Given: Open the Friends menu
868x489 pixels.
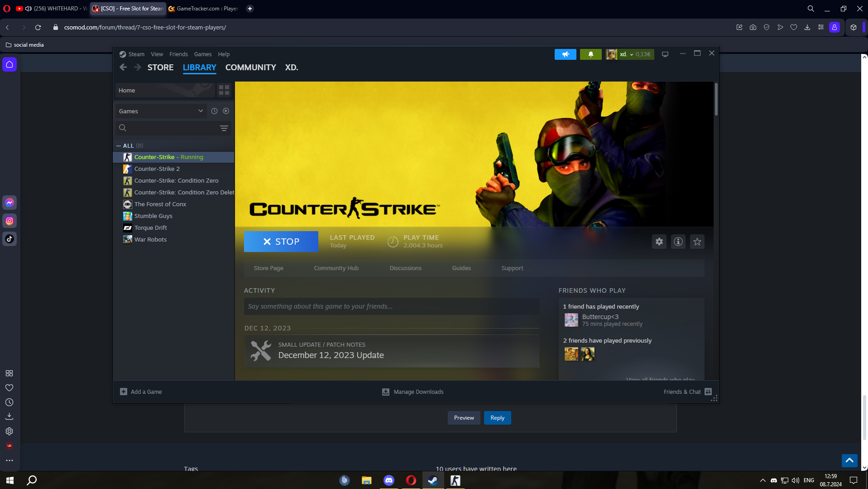Looking at the screenshot, I should [178, 54].
